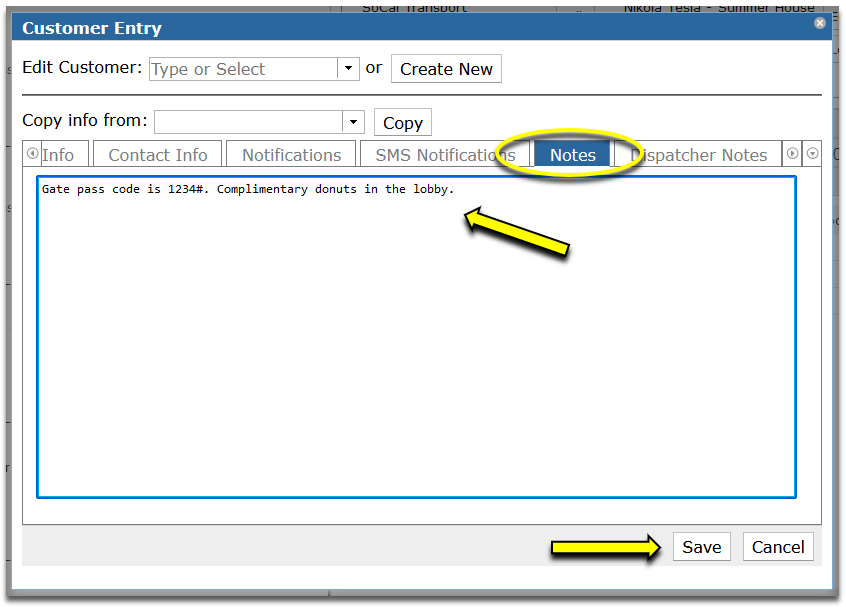Open the Contact Info tab

click(x=157, y=154)
